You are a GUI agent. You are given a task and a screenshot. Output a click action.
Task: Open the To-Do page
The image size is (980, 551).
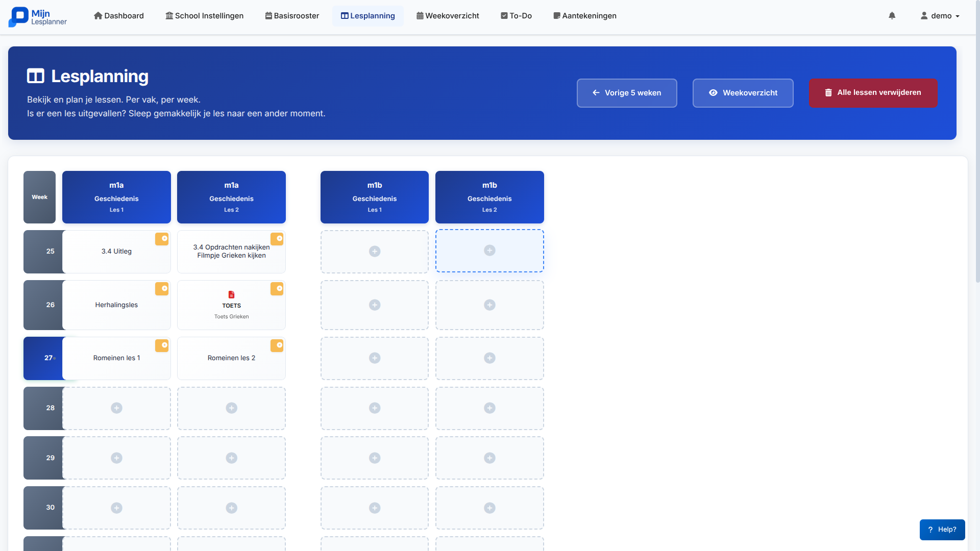coord(516,16)
